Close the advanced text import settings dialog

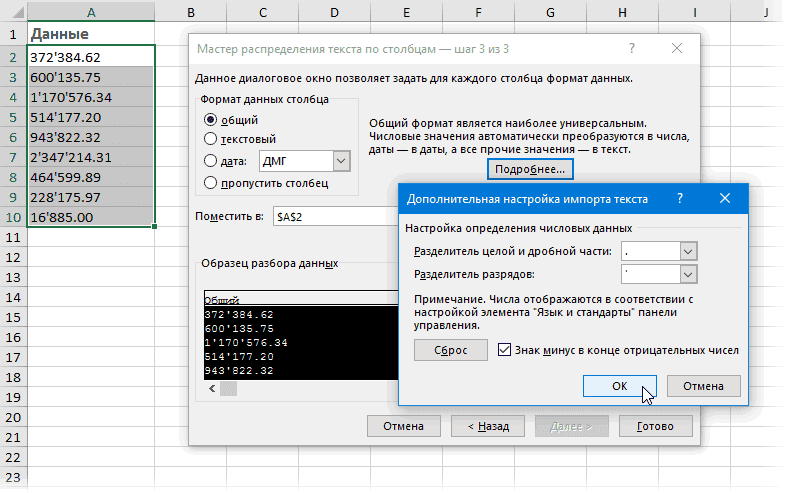[725, 199]
